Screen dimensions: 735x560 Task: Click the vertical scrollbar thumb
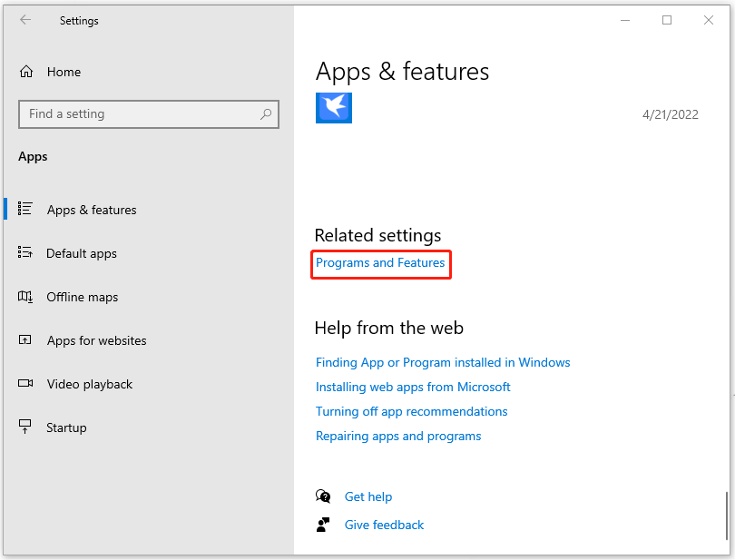(x=727, y=515)
